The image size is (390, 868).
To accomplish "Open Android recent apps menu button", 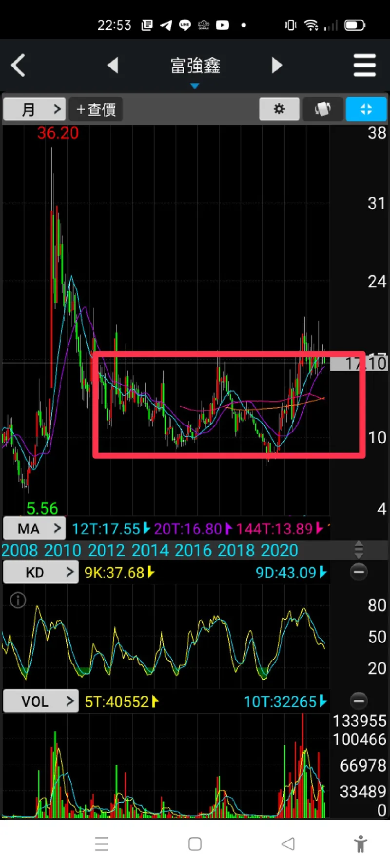I will pyautogui.click(x=102, y=844).
